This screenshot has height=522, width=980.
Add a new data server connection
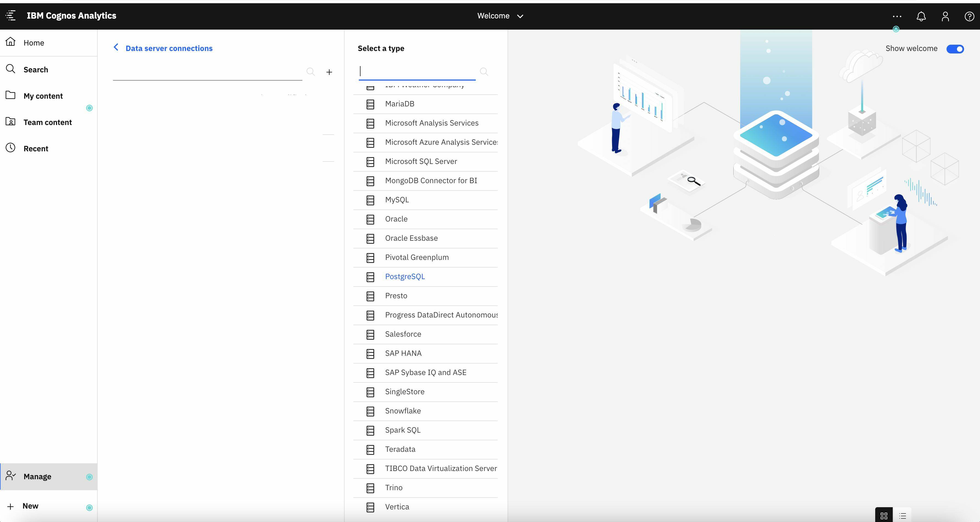pyautogui.click(x=329, y=72)
